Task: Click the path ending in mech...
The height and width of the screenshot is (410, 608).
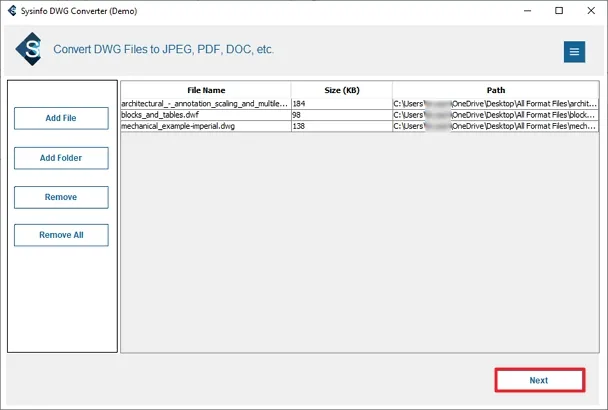Action: (496, 126)
